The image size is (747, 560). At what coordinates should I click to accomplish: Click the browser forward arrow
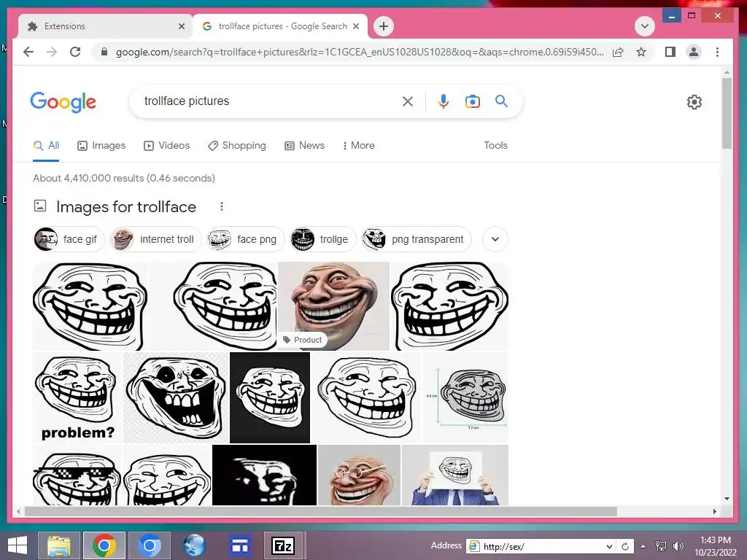52,52
